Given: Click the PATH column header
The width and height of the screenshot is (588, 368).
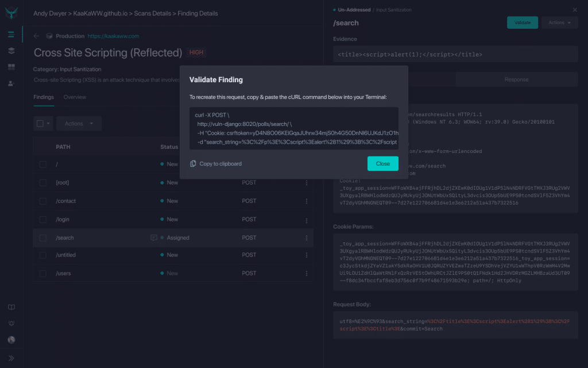Looking at the screenshot, I should click(63, 147).
